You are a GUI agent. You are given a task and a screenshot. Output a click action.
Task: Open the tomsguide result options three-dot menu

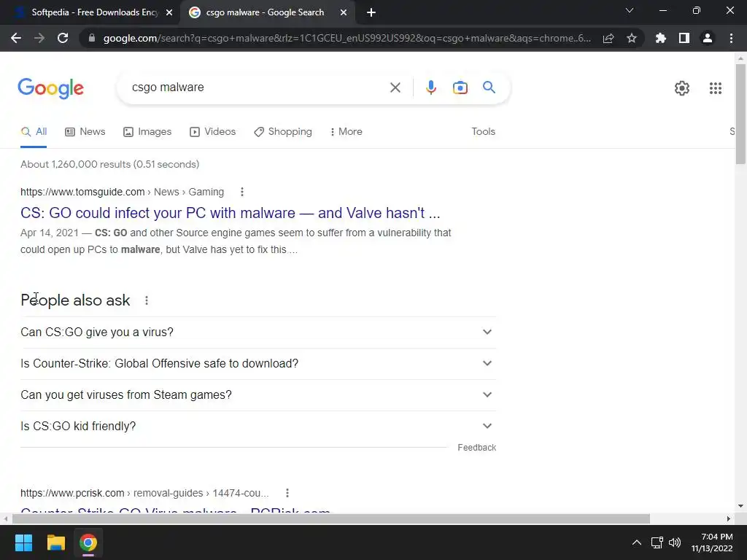coord(242,192)
